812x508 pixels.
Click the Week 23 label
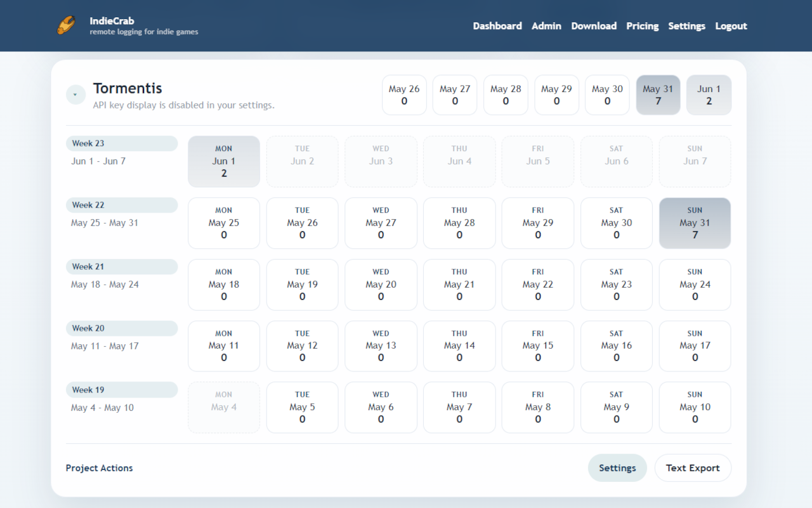point(122,144)
